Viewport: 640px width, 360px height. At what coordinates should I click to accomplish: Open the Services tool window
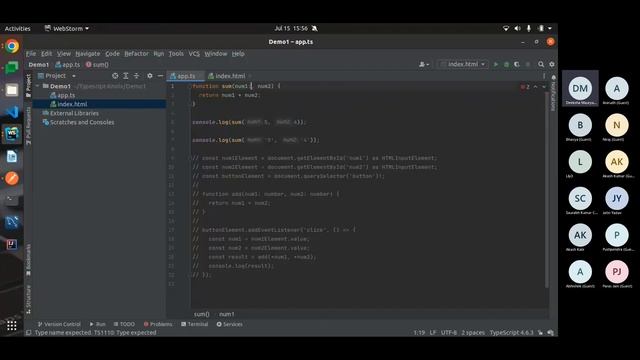coord(229,324)
